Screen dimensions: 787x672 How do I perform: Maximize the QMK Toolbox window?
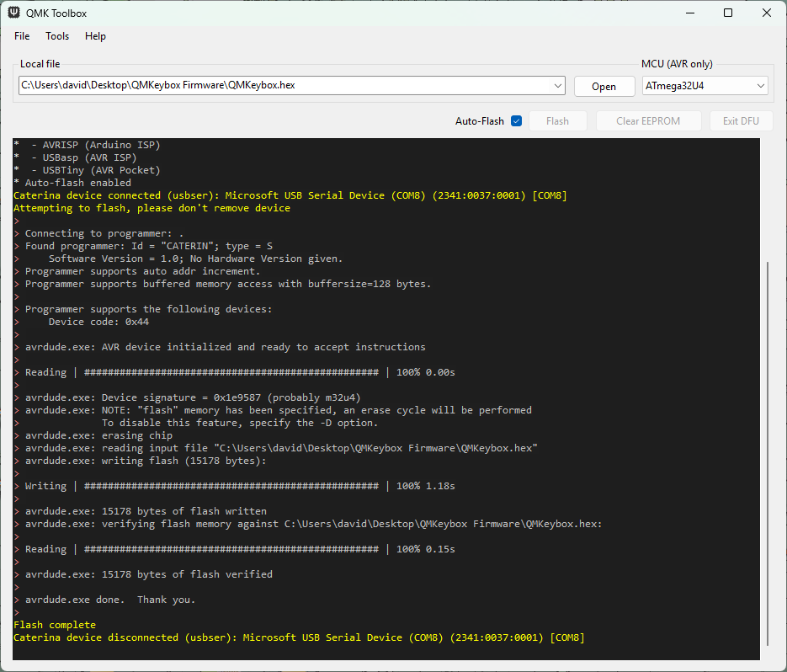(x=728, y=13)
